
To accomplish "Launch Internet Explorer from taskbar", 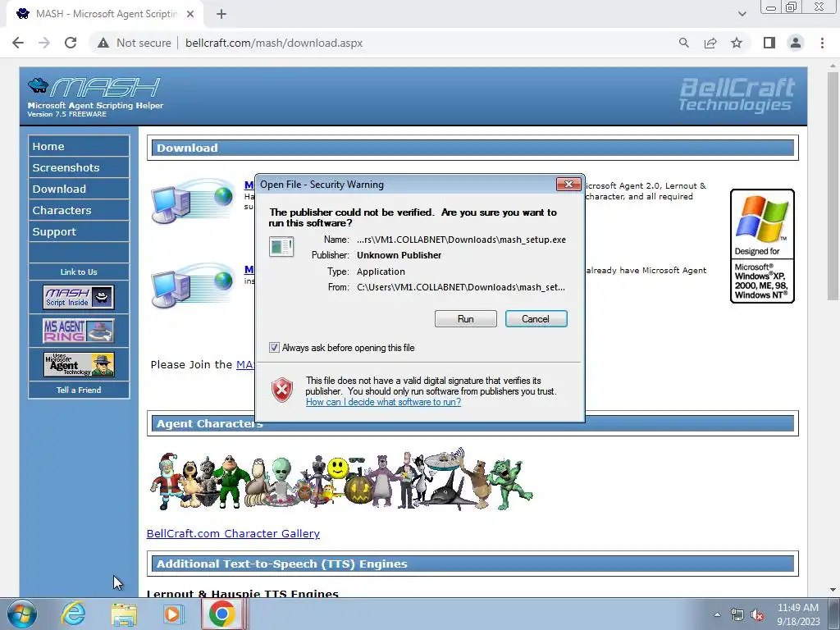I will click(73, 614).
